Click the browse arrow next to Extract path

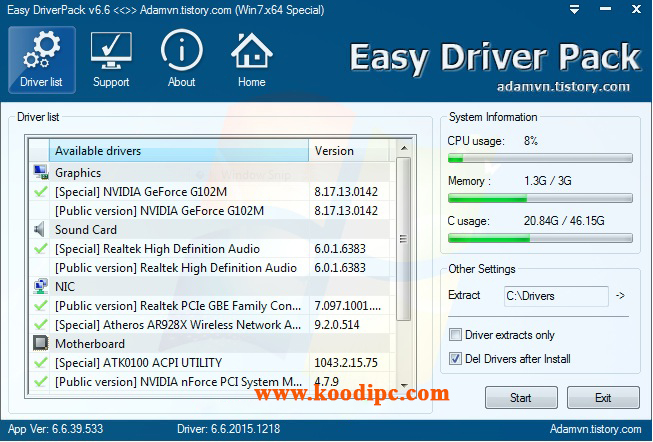click(x=620, y=296)
